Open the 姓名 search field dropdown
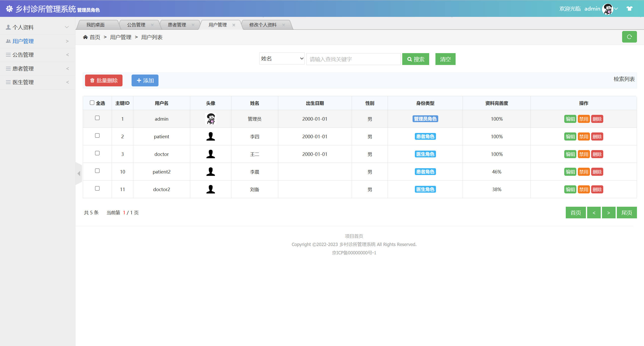644x346 pixels. pos(281,58)
